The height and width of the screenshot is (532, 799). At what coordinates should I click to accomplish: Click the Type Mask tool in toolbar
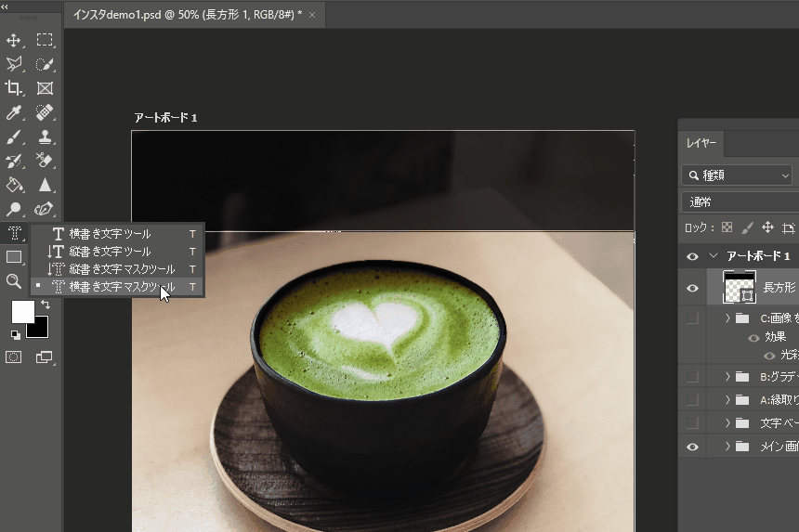click(14, 233)
